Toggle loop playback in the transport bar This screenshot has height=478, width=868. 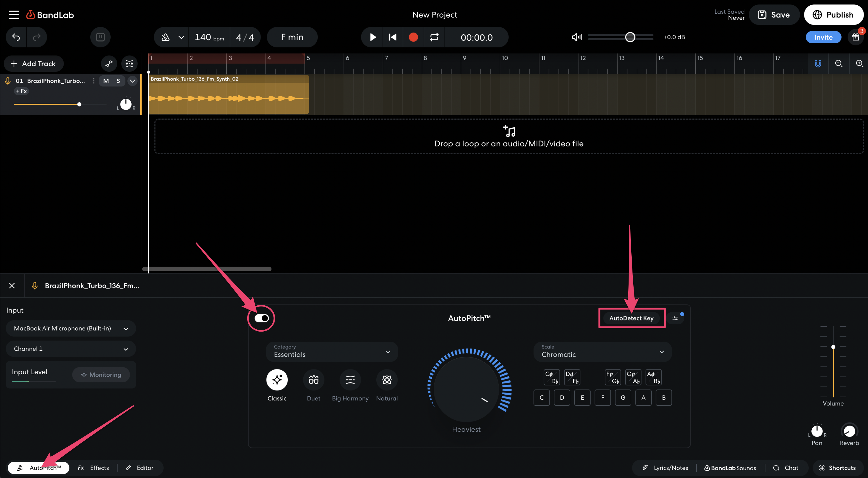point(434,37)
